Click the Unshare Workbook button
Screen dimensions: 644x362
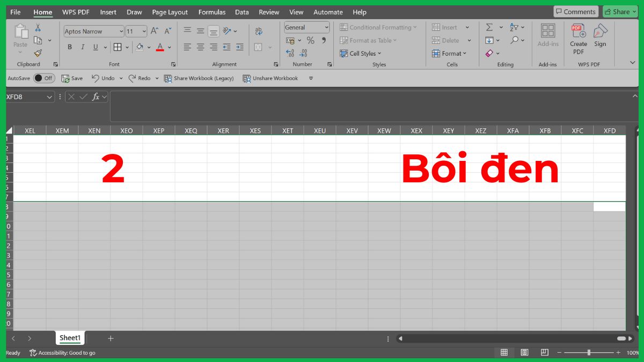[x=270, y=78]
